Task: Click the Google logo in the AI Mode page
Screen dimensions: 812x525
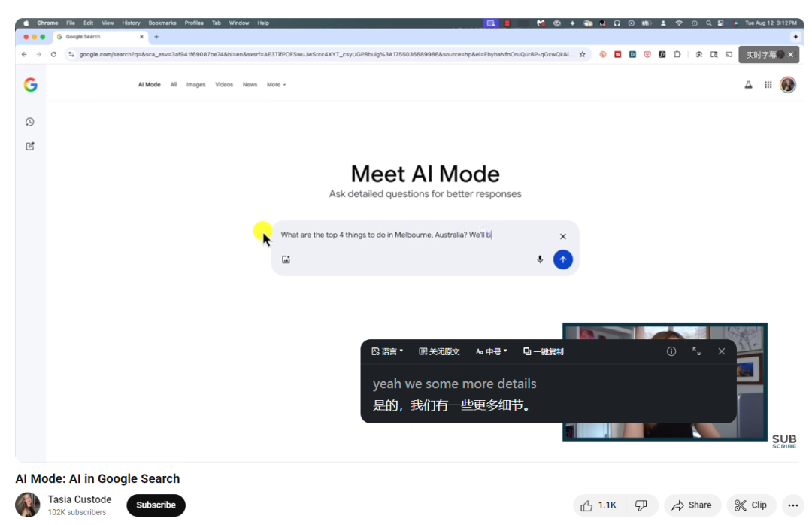Action: pyautogui.click(x=31, y=84)
